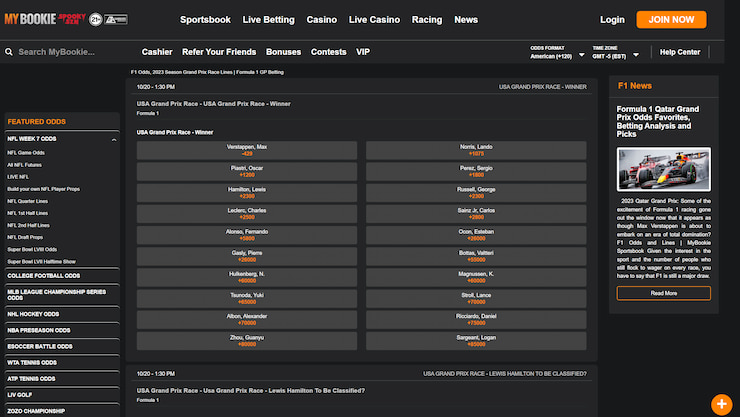Expand LIV Golf section
The width and height of the screenshot is (740, 417).
(x=62, y=395)
